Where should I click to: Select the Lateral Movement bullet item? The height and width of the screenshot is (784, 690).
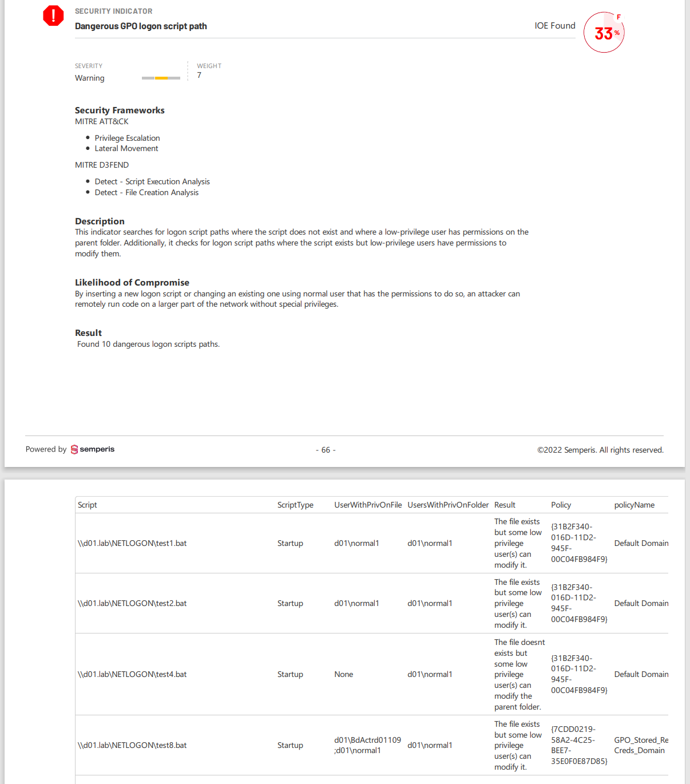tap(126, 148)
